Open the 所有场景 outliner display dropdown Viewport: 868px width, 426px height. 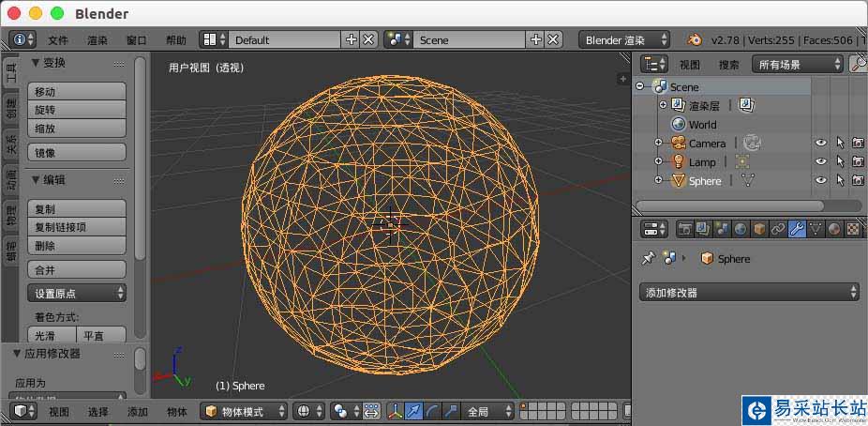[798, 64]
